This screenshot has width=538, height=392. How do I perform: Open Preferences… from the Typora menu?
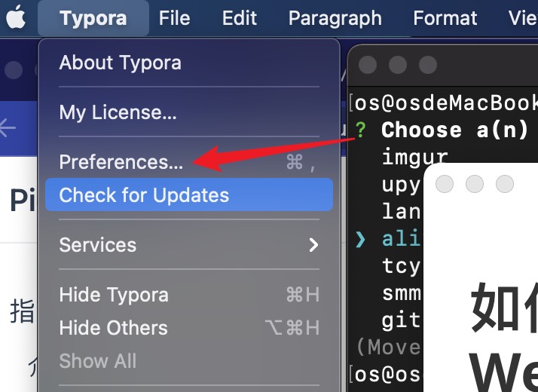coord(121,162)
